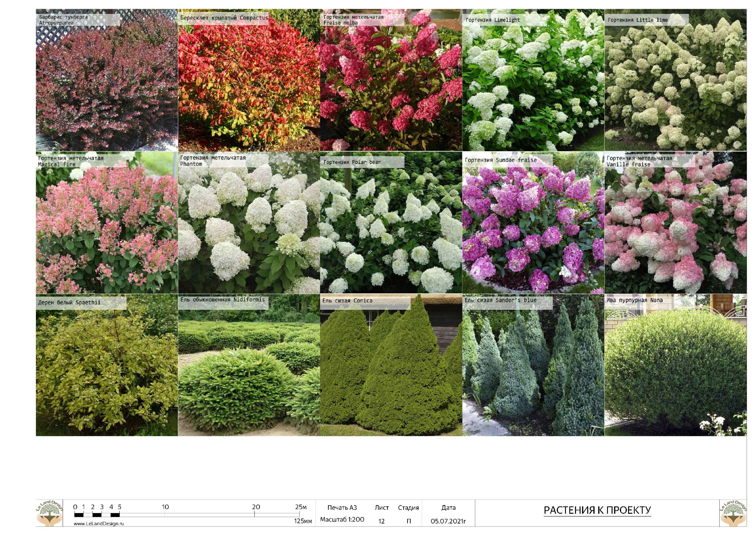Click the right Le Land Design logo
Screen dimensions: 756x535
pyautogui.click(x=733, y=513)
